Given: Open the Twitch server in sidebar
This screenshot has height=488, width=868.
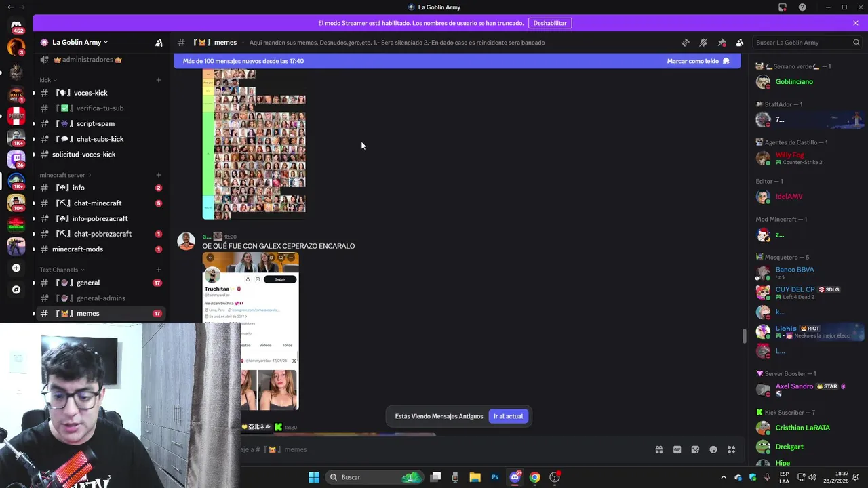Looking at the screenshot, I should click(x=16, y=159).
